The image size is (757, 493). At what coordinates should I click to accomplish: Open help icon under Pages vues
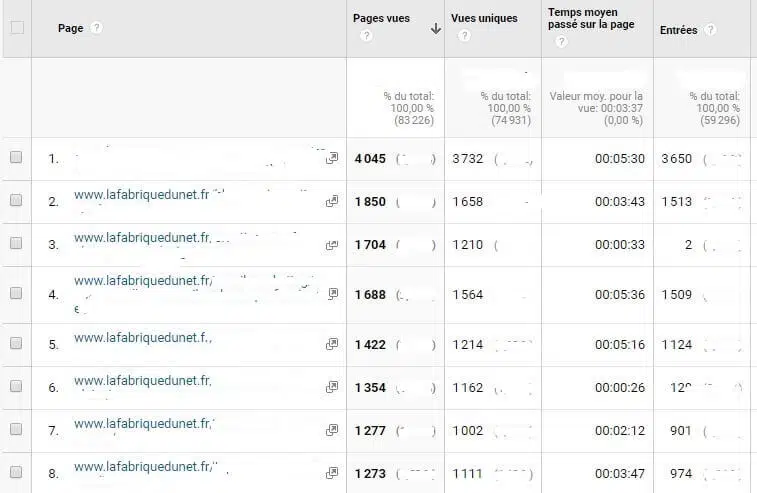pos(366,36)
